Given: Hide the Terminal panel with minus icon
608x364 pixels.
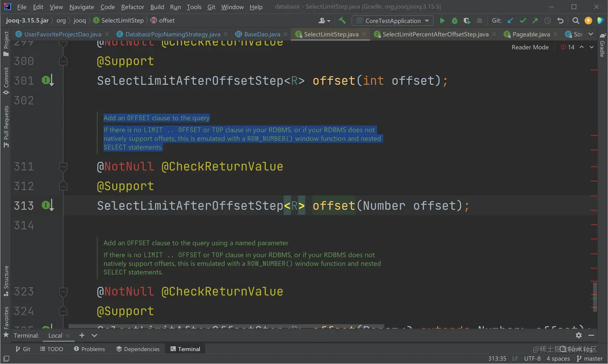Looking at the screenshot, I should click(591, 335).
